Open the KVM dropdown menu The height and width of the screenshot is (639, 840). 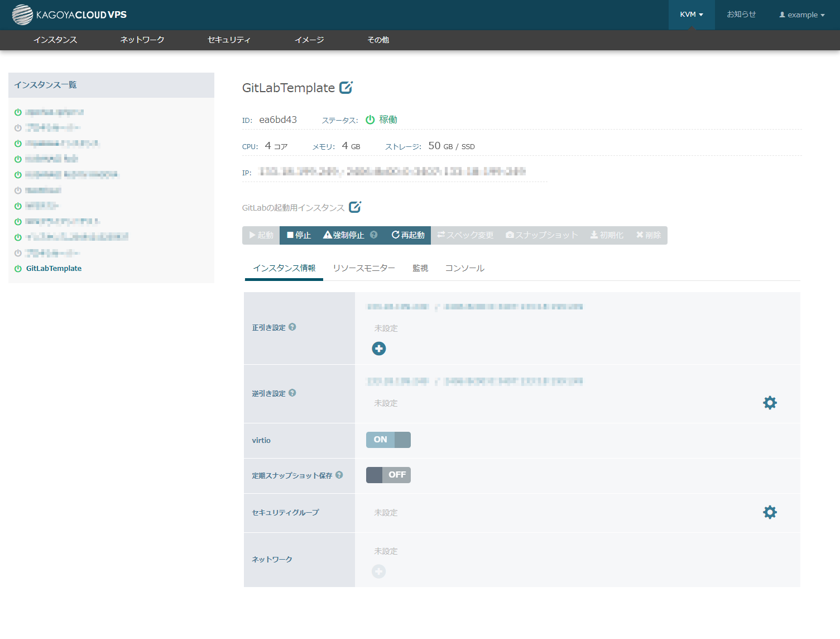point(691,15)
